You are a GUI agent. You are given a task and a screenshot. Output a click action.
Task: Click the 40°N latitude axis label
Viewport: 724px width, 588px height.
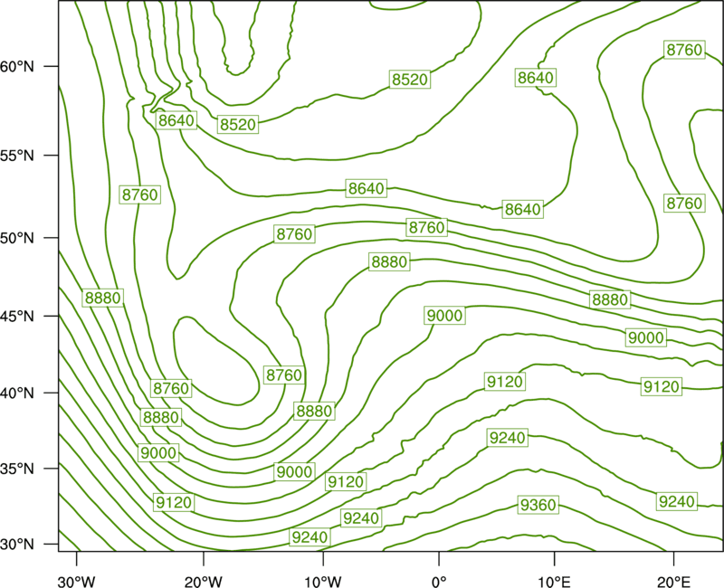17,394
